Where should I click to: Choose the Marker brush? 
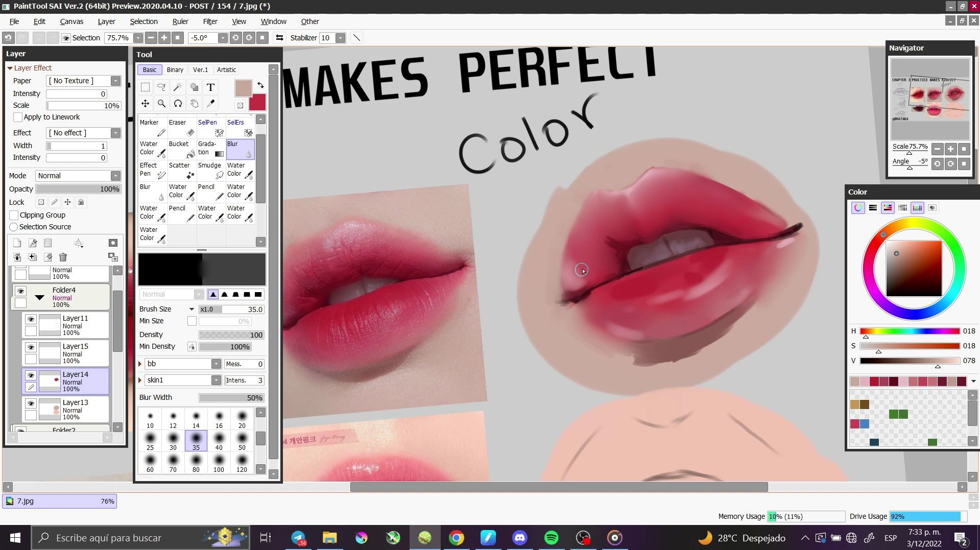pyautogui.click(x=152, y=127)
